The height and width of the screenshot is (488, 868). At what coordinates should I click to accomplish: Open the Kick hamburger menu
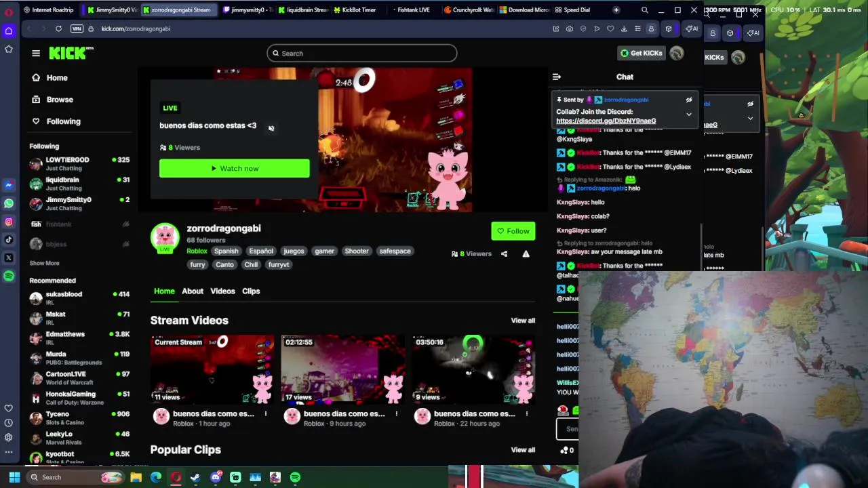point(36,53)
